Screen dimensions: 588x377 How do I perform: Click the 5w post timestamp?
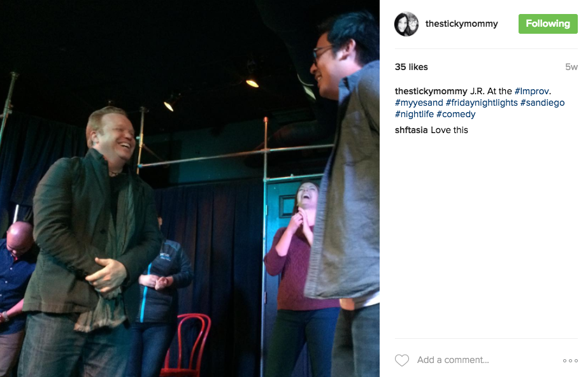(571, 67)
